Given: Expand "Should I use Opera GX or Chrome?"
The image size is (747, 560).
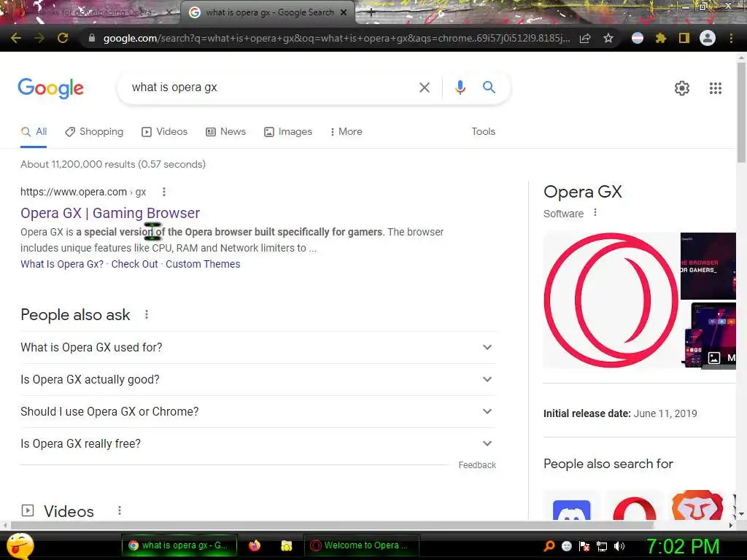Looking at the screenshot, I should 258,411.
